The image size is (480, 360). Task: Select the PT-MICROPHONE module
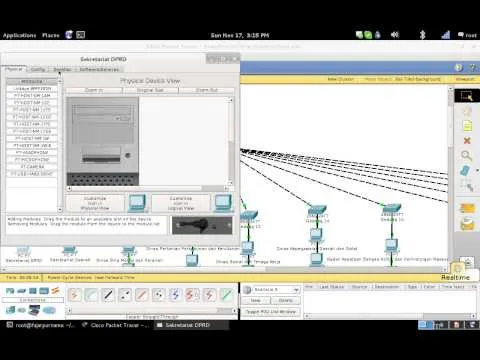click(32, 160)
